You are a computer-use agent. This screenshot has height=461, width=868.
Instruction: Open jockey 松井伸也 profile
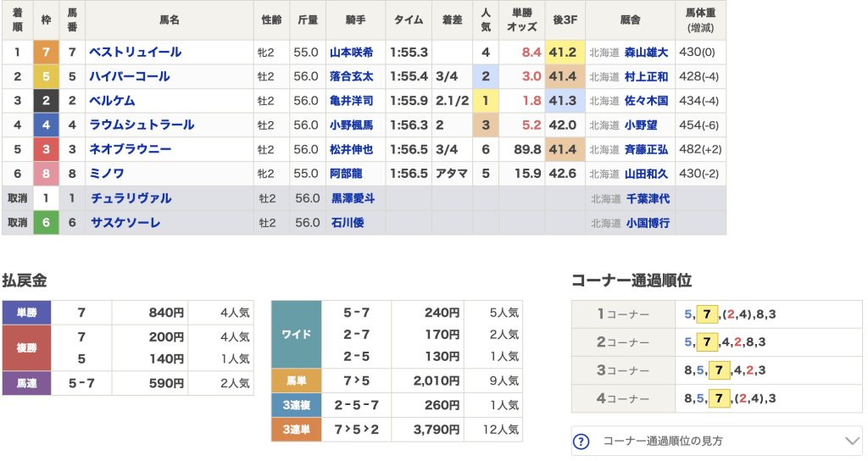coord(352,149)
